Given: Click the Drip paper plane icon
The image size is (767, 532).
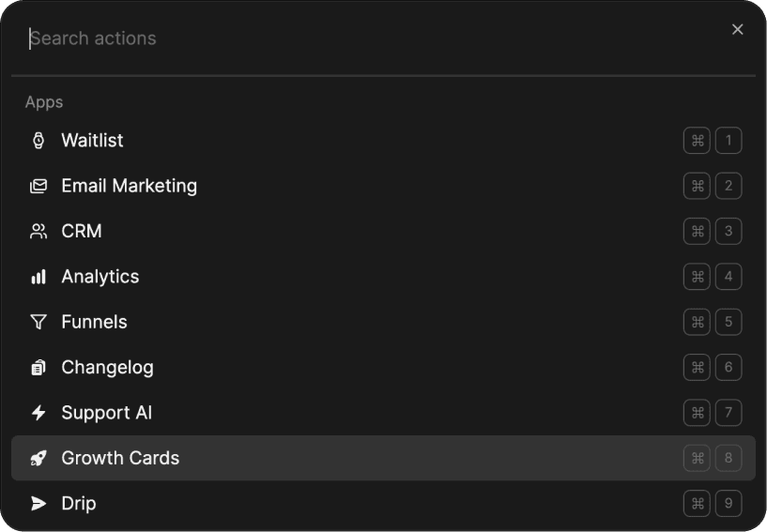Looking at the screenshot, I should point(38,504).
